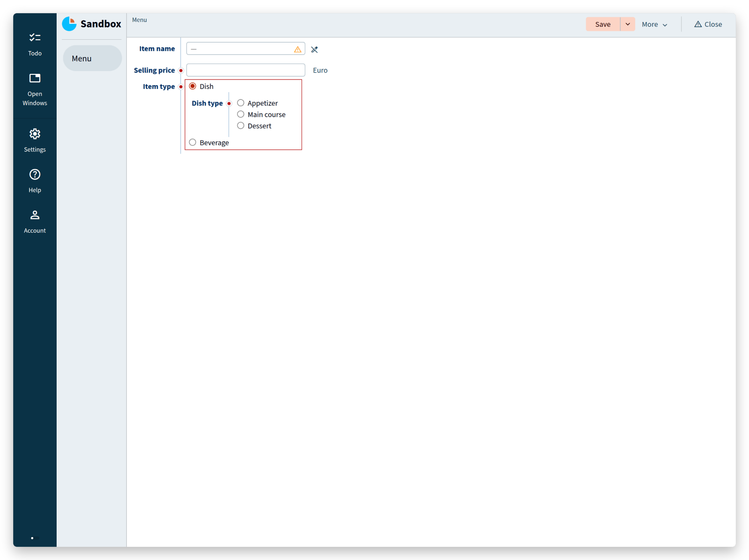Focus the Item name input field
749x560 pixels.
click(246, 49)
